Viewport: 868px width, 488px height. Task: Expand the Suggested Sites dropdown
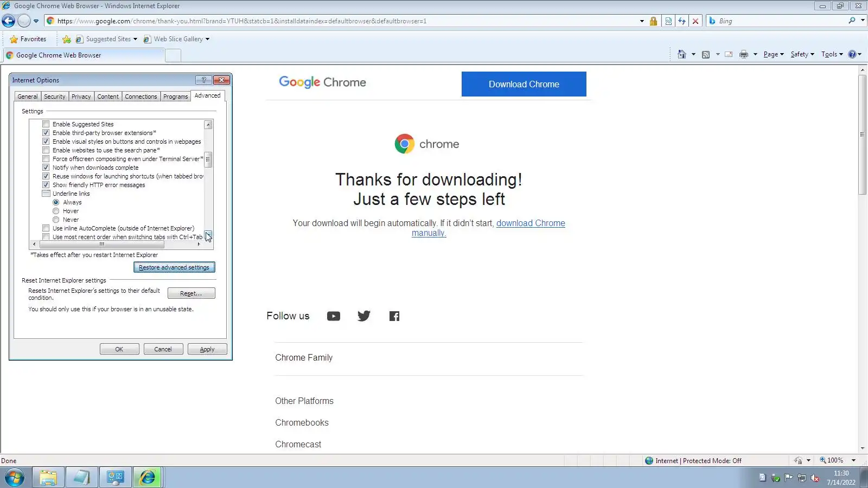click(x=135, y=39)
